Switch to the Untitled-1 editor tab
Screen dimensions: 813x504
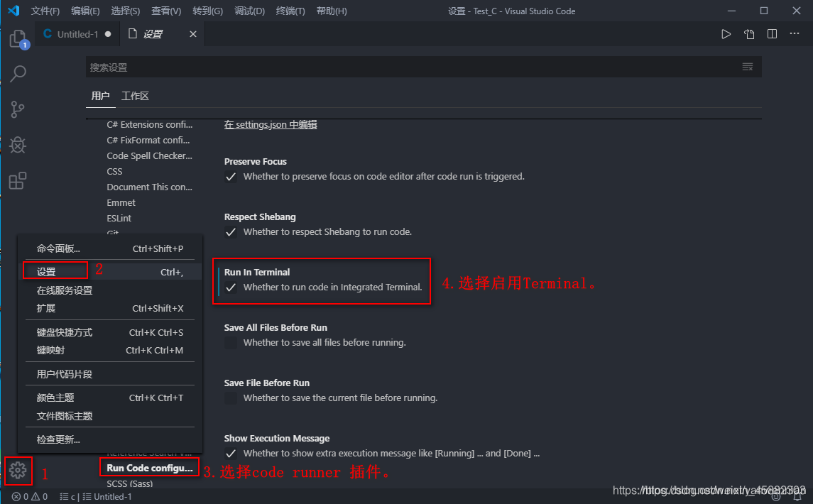77,34
